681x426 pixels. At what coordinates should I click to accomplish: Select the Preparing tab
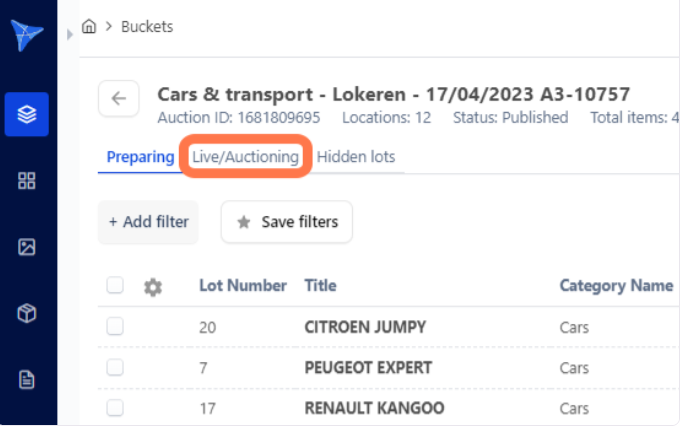coord(140,157)
